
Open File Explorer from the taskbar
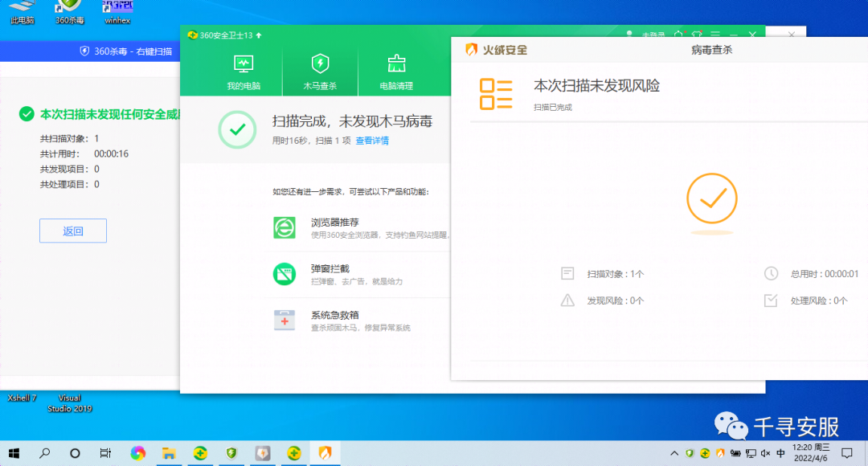[x=169, y=453]
